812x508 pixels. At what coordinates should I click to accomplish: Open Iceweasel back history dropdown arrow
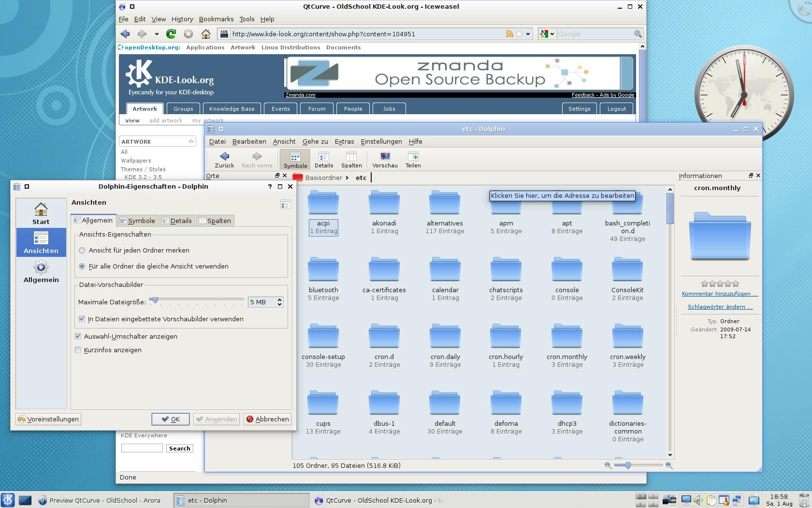157,34
